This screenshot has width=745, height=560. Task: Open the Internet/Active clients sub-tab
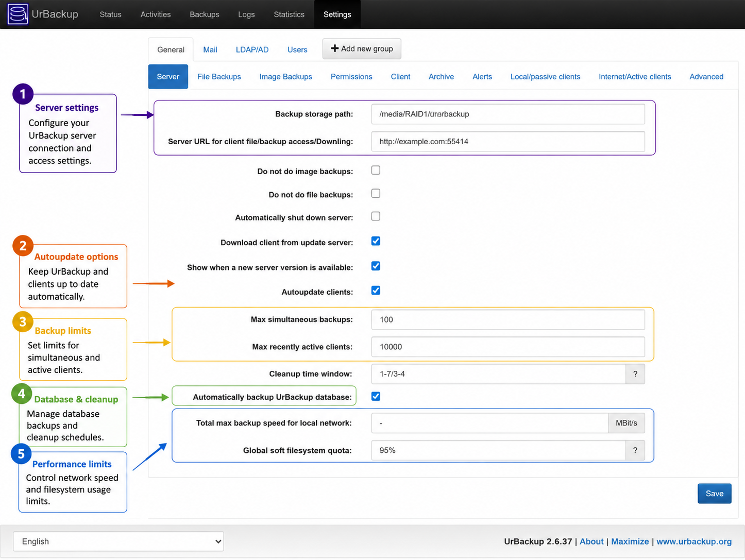[635, 77]
